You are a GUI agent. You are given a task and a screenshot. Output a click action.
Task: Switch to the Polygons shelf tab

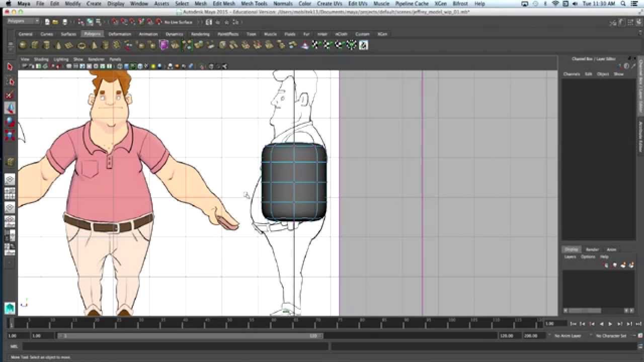(92, 34)
